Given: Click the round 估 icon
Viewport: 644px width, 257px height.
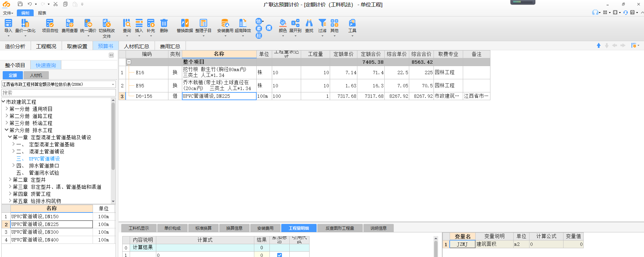Looking at the screenshot, I should [x=259, y=21].
